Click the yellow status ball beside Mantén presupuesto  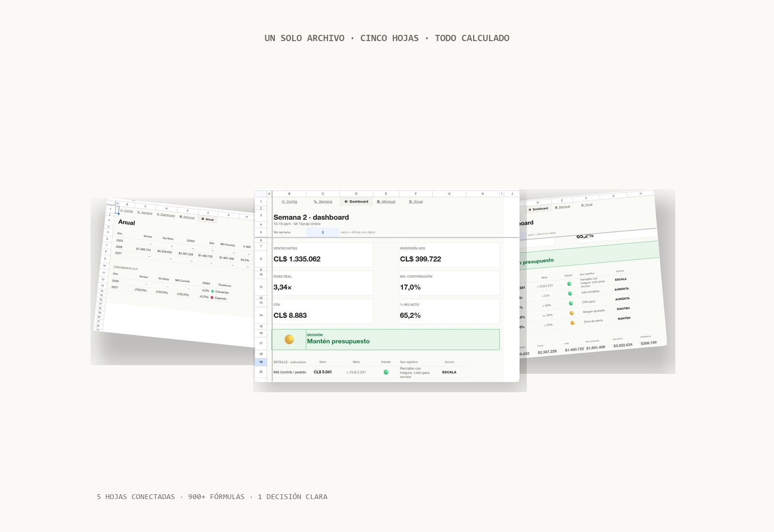[x=289, y=340]
